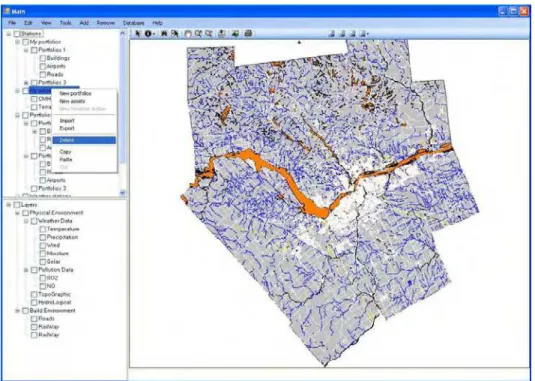Click Delete in the context menu
This screenshot has width=535, height=381.
tap(84, 140)
